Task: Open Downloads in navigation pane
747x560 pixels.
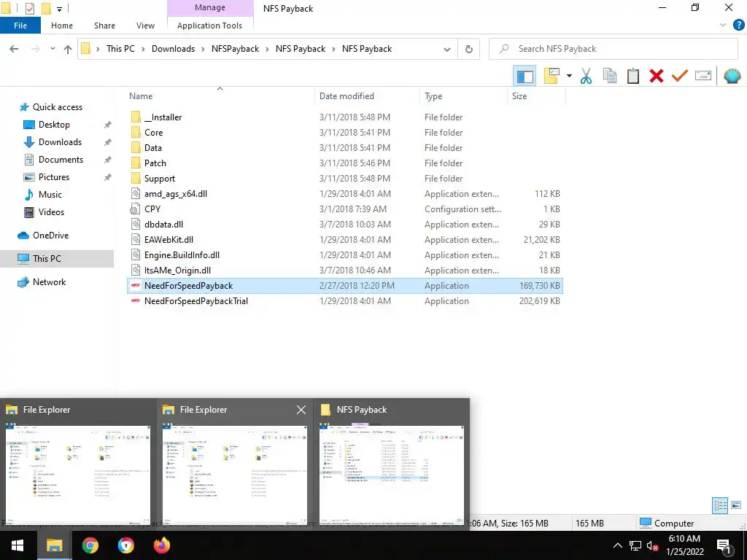Action: pos(60,142)
